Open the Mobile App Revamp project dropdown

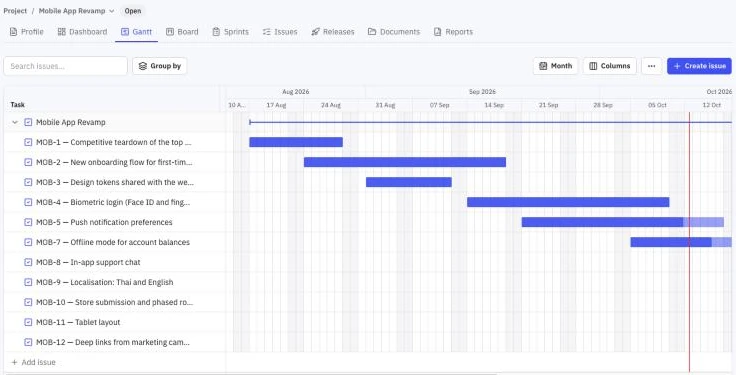(x=76, y=11)
